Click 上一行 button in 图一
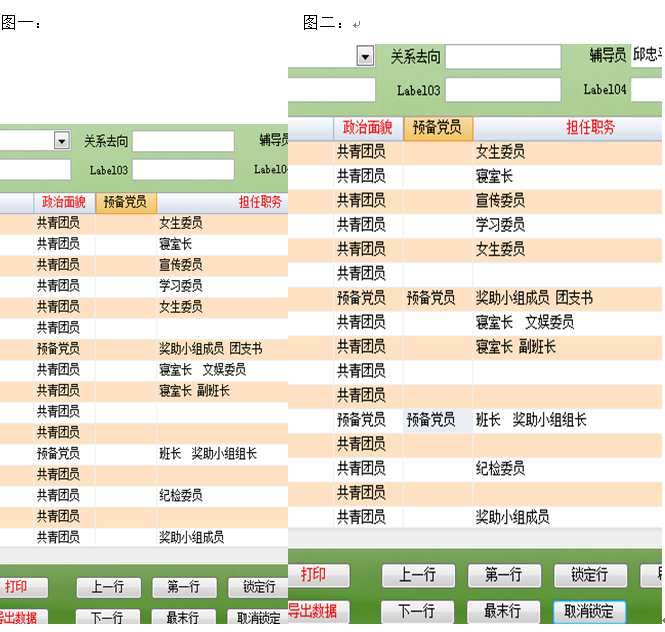This screenshot has height=632, width=665. point(108,587)
